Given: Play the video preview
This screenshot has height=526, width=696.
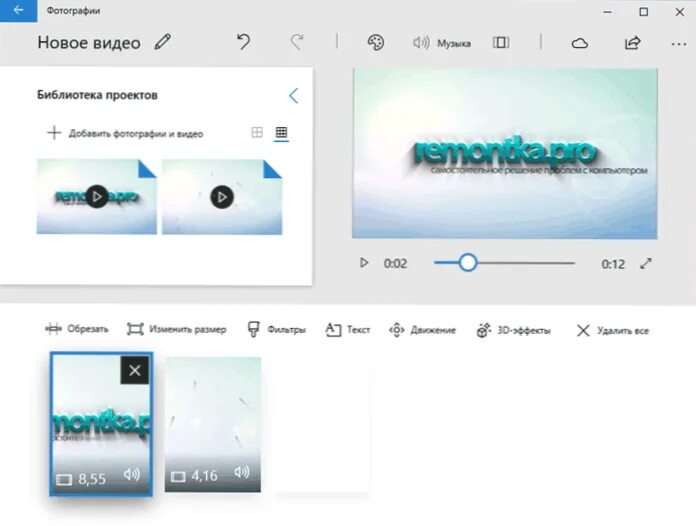Looking at the screenshot, I should tap(364, 263).
